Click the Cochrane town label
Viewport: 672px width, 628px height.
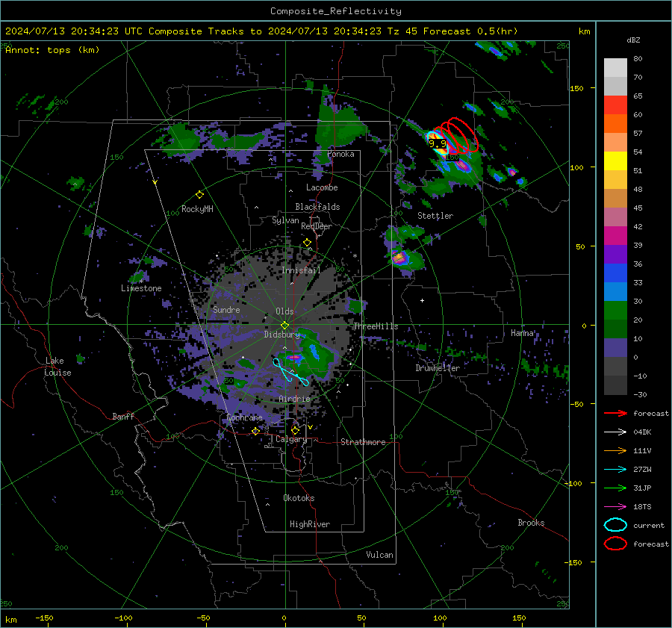[244, 417]
